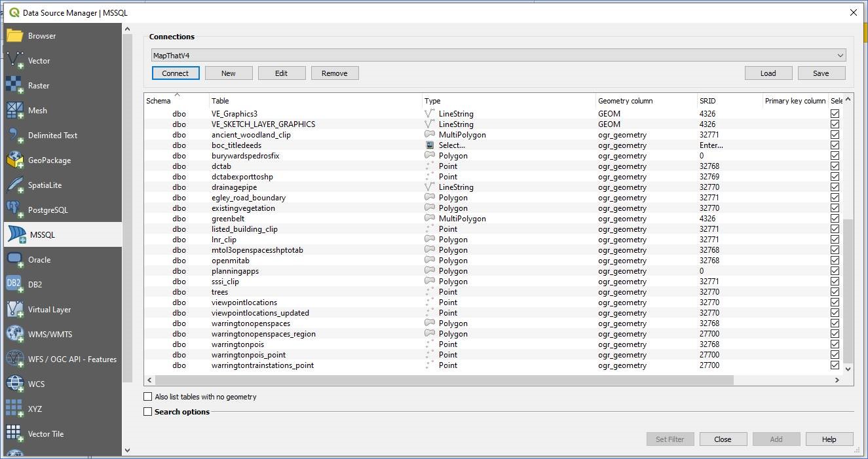Select the listed_building_clip table name
Image resolution: width=868 pixels, height=459 pixels.
pyautogui.click(x=244, y=229)
